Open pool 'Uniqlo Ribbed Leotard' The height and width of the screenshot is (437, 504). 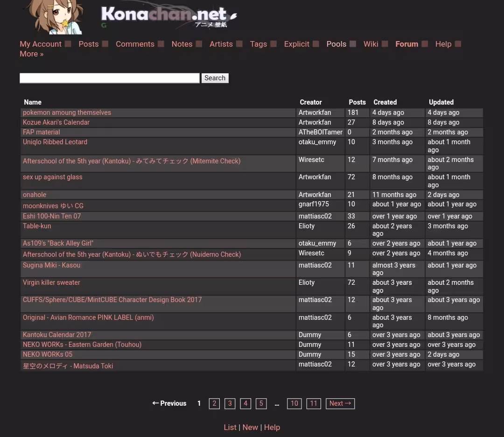coord(55,142)
